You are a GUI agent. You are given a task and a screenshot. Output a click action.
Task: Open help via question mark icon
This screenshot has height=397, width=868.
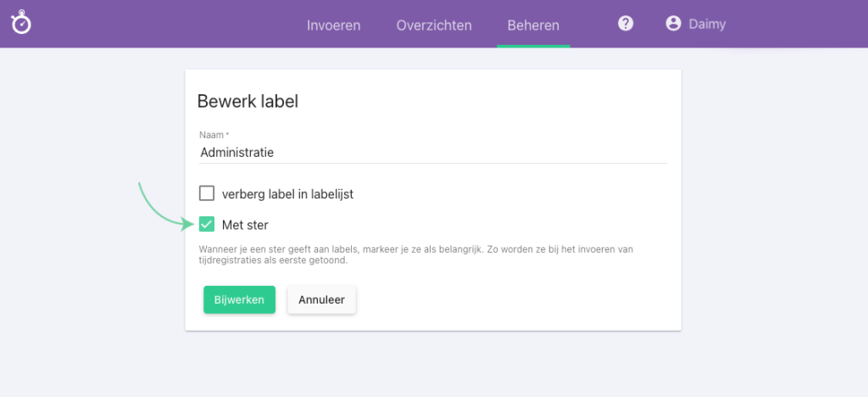point(626,24)
